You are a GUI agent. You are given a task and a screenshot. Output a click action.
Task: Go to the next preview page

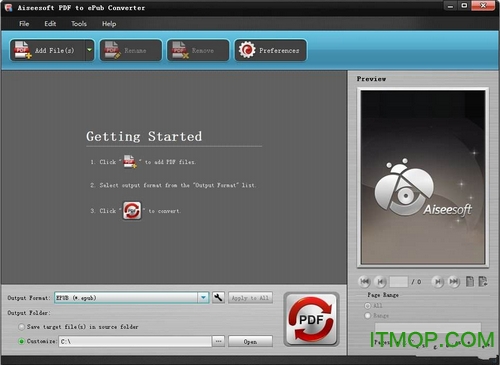tap(438, 282)
